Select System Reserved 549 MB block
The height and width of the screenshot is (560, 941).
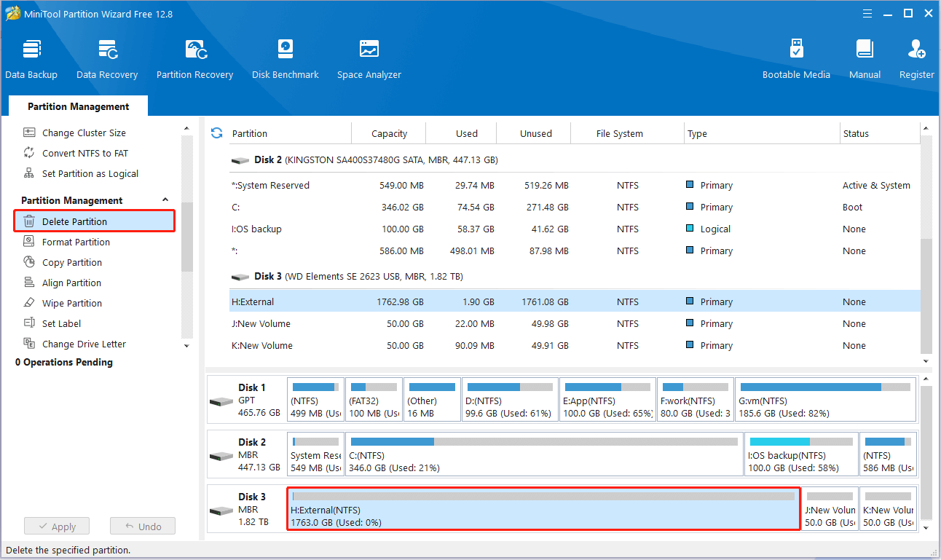(315, 454)
